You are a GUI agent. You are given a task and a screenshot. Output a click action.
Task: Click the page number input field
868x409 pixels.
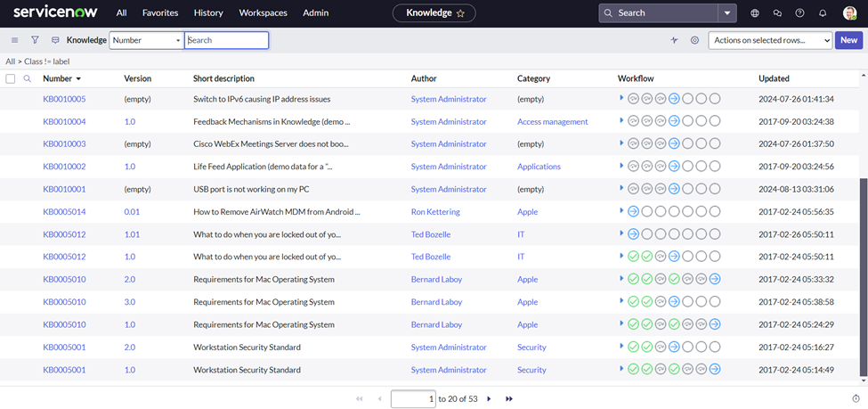click(x=413, y=398)
